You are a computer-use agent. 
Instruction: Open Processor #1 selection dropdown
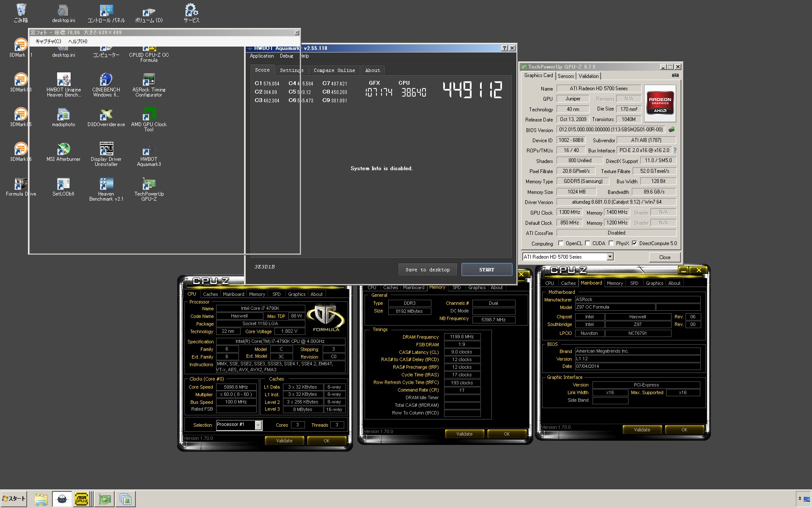[258, 425]
